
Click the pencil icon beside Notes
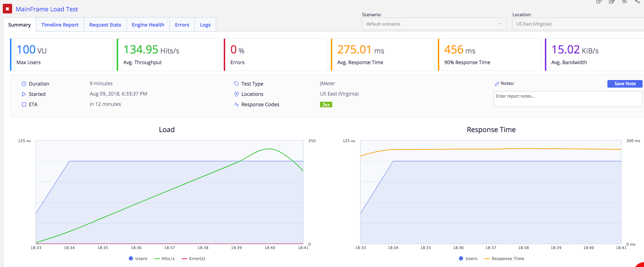(497, 84)
